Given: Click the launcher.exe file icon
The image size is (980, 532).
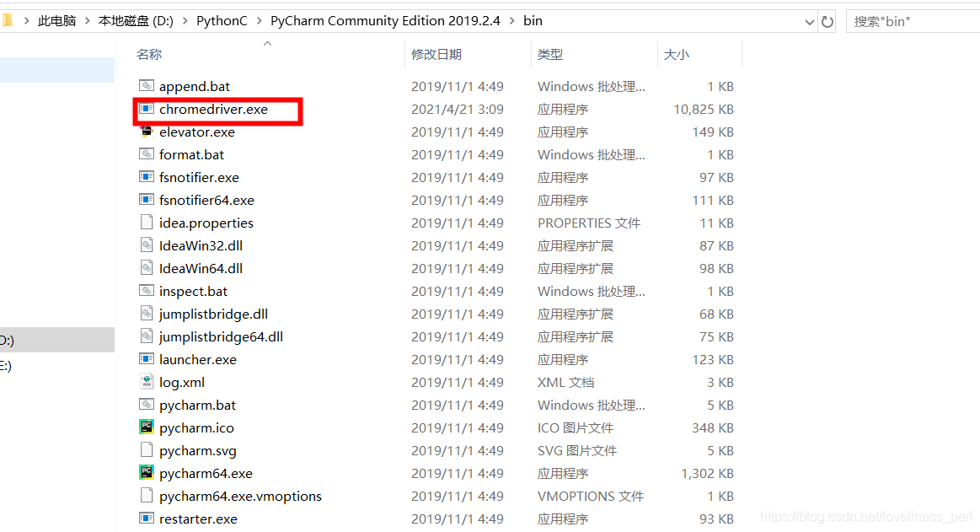Looking at the screenshot, I should pos(147,359).
